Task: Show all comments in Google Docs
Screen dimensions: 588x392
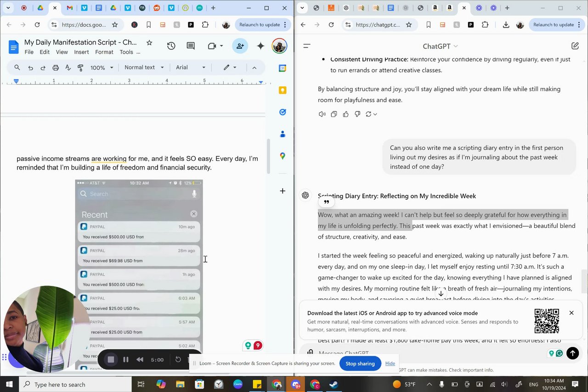Action: (191, 46)
